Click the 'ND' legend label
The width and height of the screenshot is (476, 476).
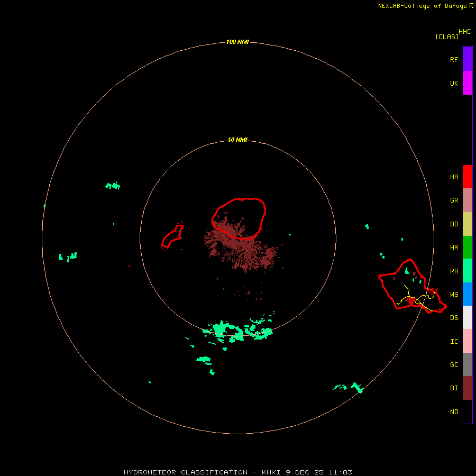click(x=454, y=412)
